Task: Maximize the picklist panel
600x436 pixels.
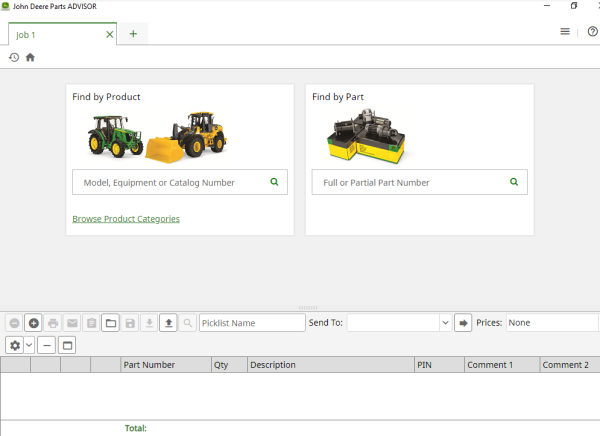Action: point(68,345)
